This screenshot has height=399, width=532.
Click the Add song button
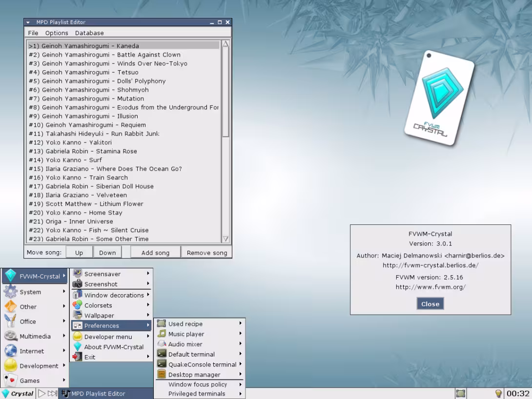click(155, 253)
